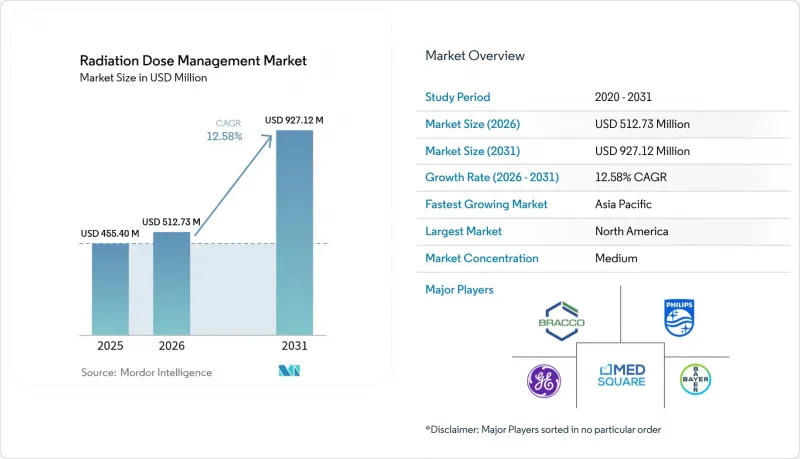Select the 'Radiation Dose Management Market' title
This screenshot has height=459, width=800.
point(193,61)
